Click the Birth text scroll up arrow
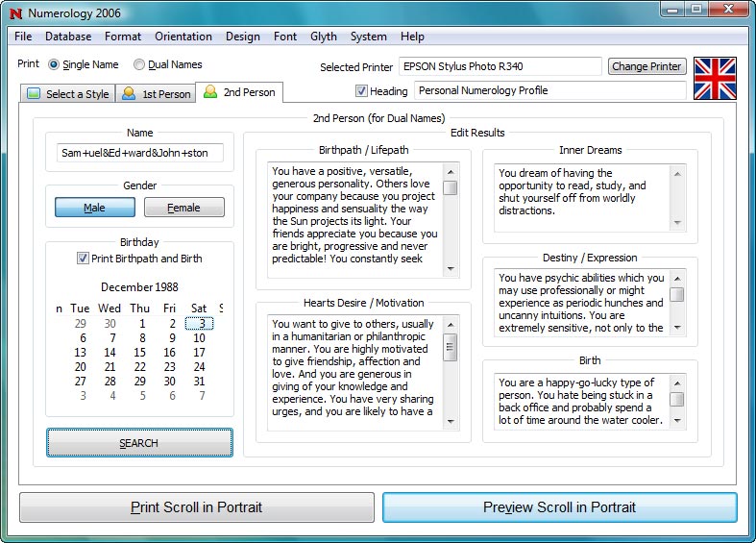 pos(677,383)
